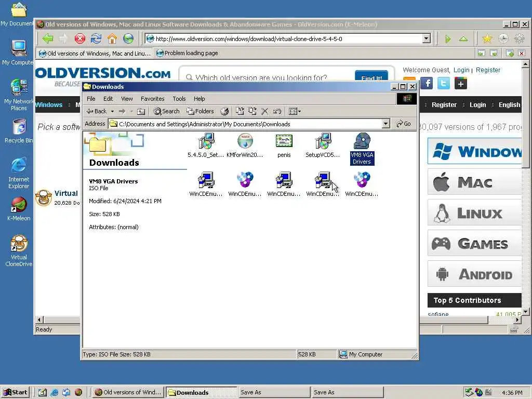Click the Virtual CloneDrive desktop shortcut
Image resolution: width=532 pixels, height=399 pixels.
click(19, 251)
